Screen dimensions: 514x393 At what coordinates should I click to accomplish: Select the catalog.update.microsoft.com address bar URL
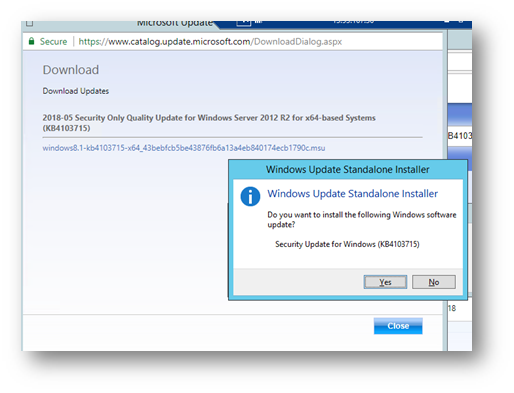click(210, 42)
